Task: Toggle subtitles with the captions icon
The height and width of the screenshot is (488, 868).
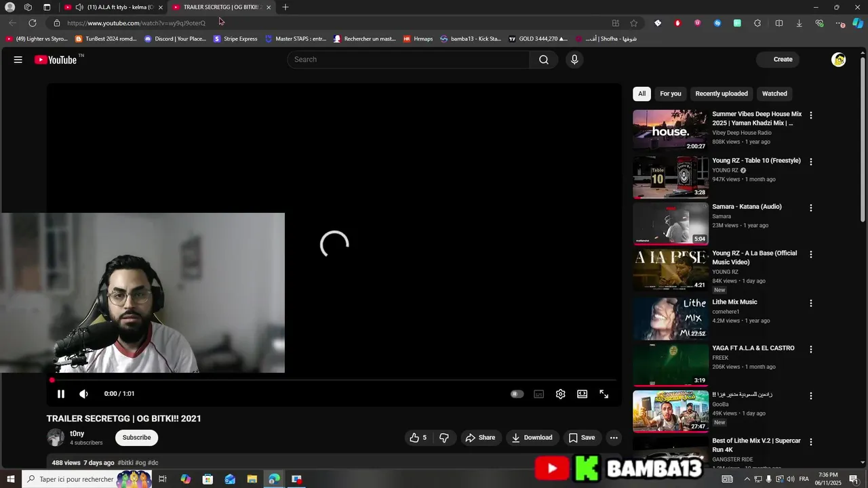Action: (539, 394)
